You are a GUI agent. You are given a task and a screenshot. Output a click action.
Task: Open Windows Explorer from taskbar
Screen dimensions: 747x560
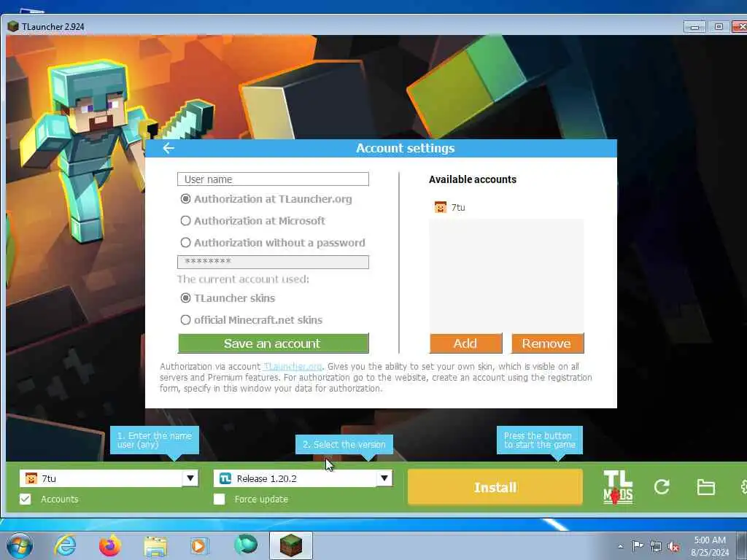click(155, 546)
